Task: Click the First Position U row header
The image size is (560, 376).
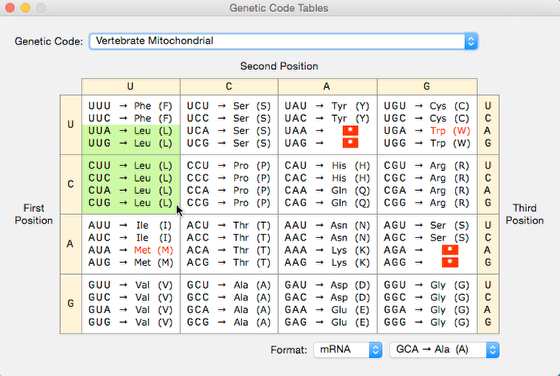Action: click(71, 125)
